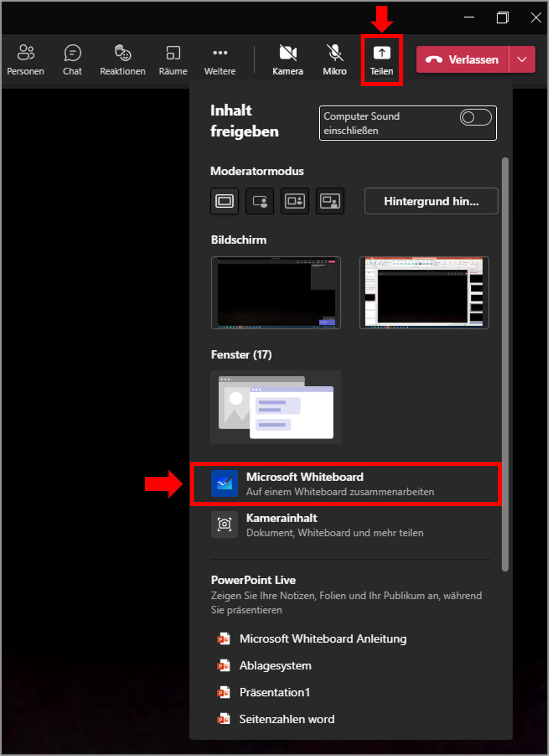Unmute the Mikro microphone

tap(335, 60)
